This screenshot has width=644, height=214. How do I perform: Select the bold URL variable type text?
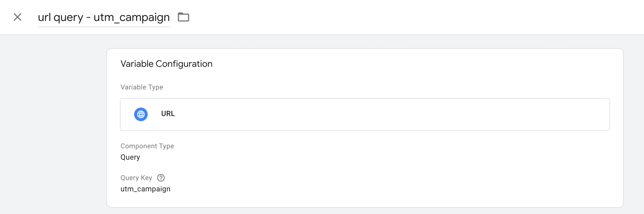point(168,114)
